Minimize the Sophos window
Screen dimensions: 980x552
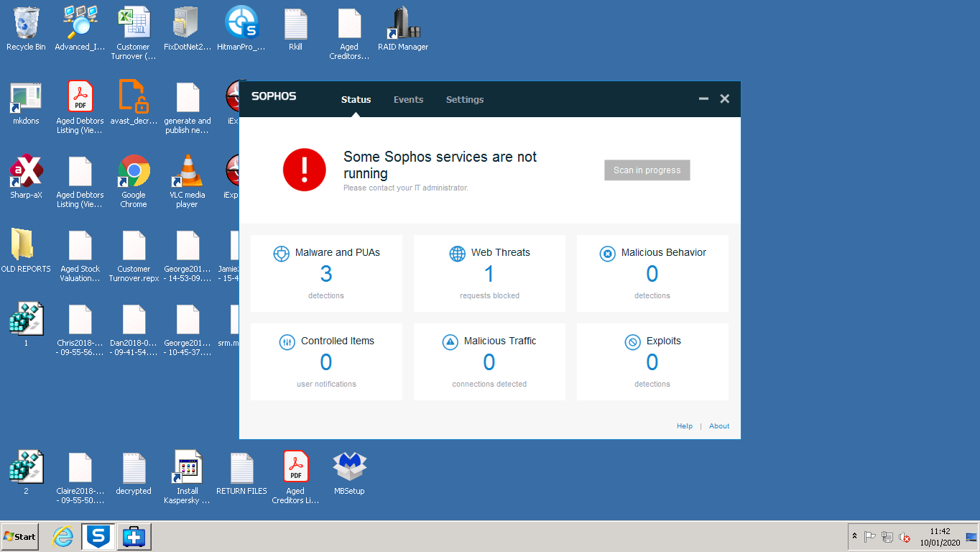pyautogui.click(x=703, y=99)
